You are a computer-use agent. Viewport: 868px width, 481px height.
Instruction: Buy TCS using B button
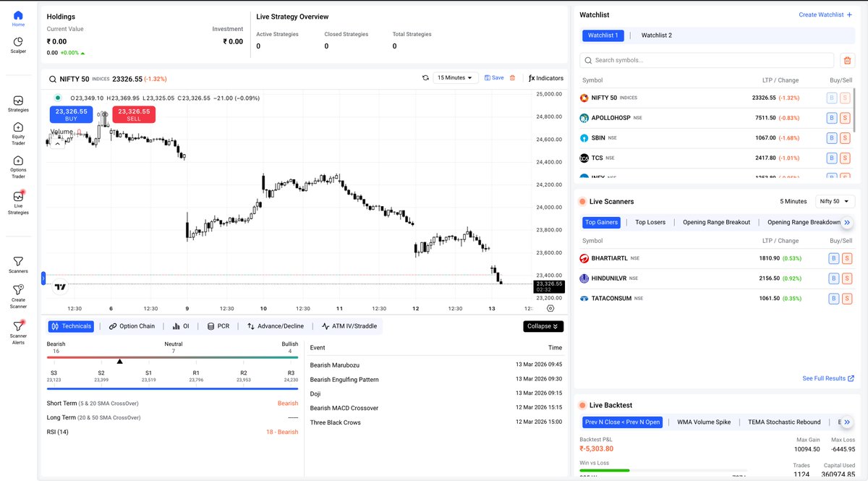[x=833, y=158]
